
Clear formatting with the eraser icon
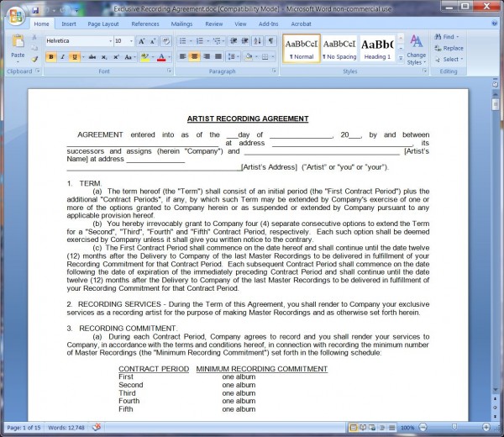point(165,41)
